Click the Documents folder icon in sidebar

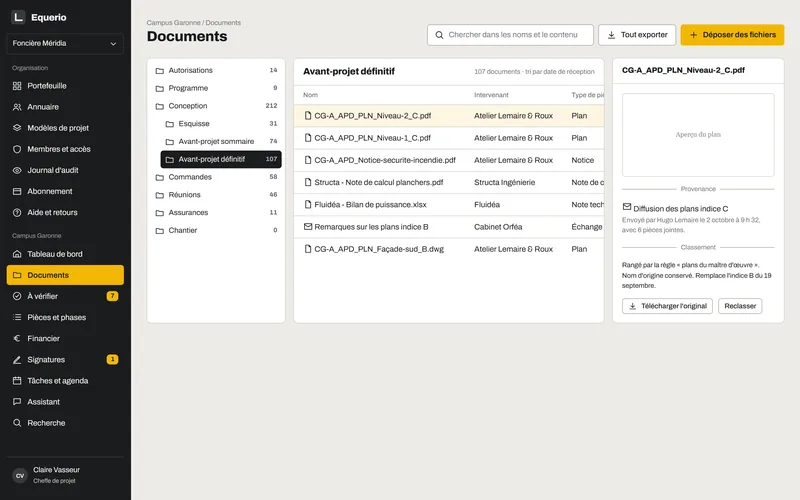point(17,275)
